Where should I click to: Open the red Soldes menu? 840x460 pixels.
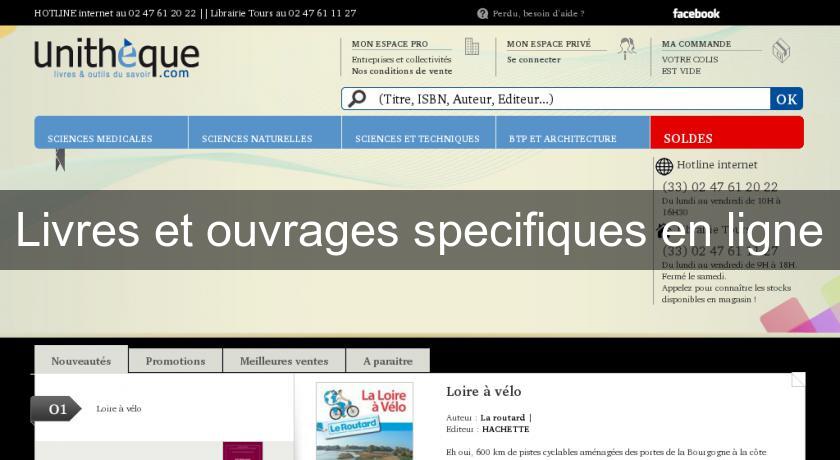pos(727,132)
